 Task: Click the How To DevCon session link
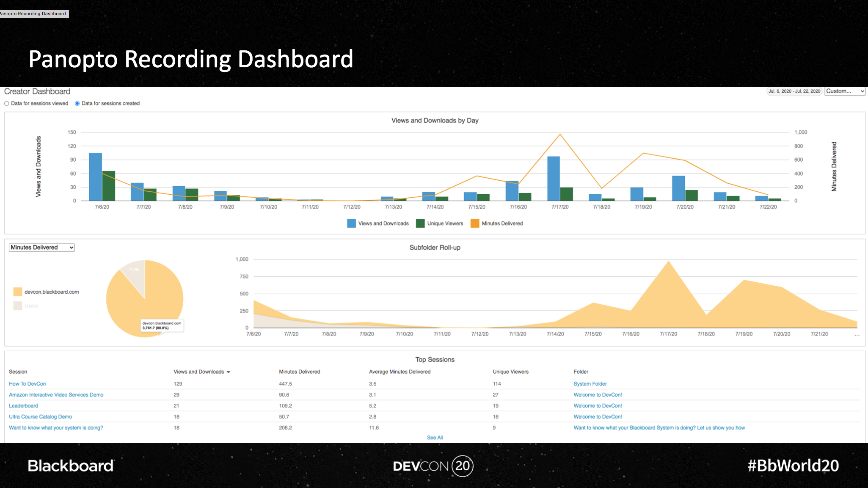pyautogui.click(x=26, y=384)
